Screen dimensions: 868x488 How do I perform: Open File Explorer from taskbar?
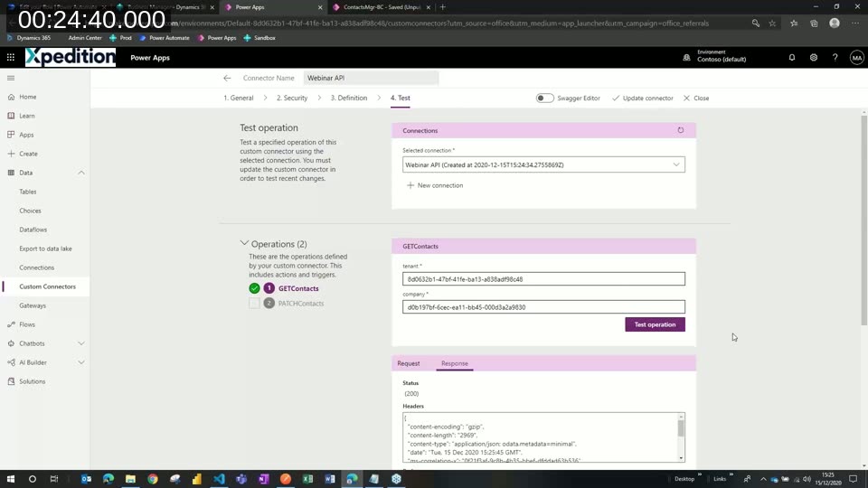coord(130,479)
